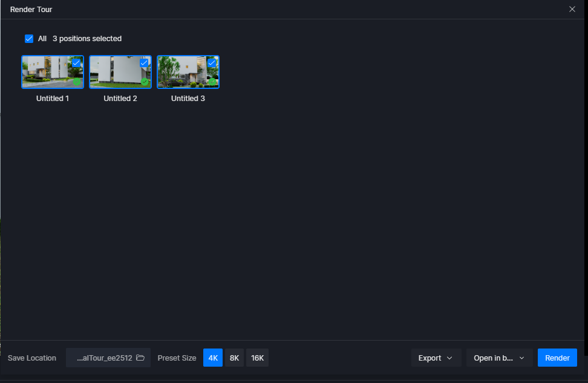The width and height of the screenshot is (588, 383).
Task: Choose the 16K preset size
Action: coord(257,358)
